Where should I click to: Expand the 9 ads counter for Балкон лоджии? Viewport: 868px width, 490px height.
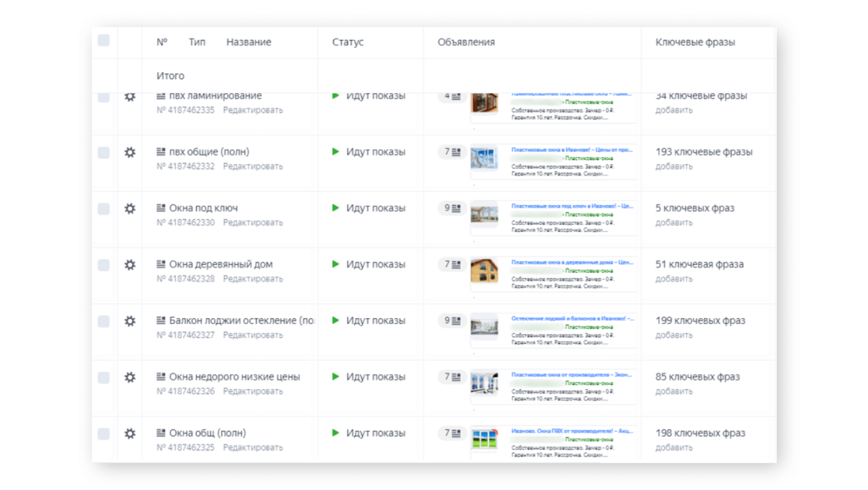pos(453,321)
